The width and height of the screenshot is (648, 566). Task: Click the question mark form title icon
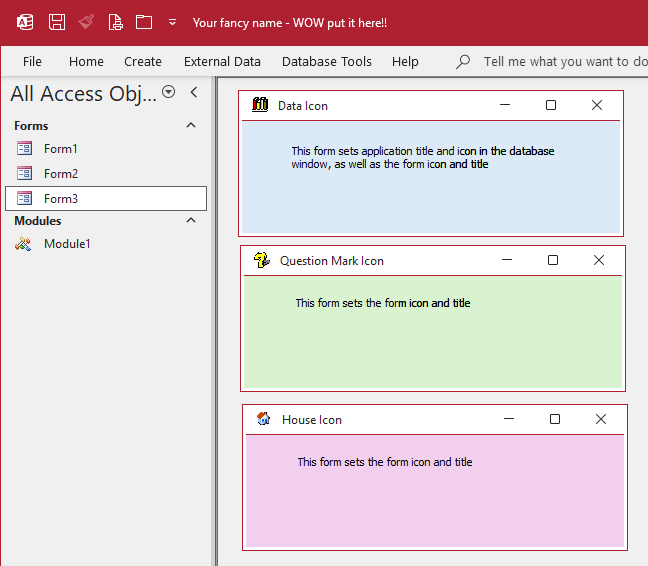click(x=262, y=260)
